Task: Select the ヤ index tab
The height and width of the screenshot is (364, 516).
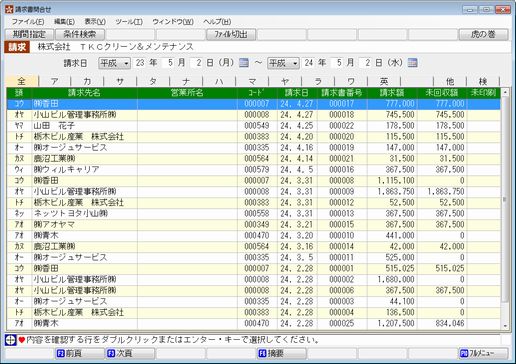Action: click(285, 81)
